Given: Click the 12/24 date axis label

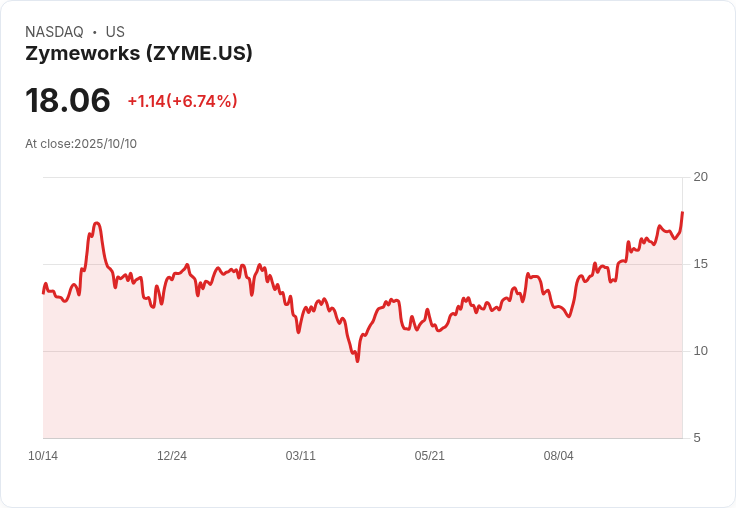Looking at the screenshot, I should click(x=172, y=455).
